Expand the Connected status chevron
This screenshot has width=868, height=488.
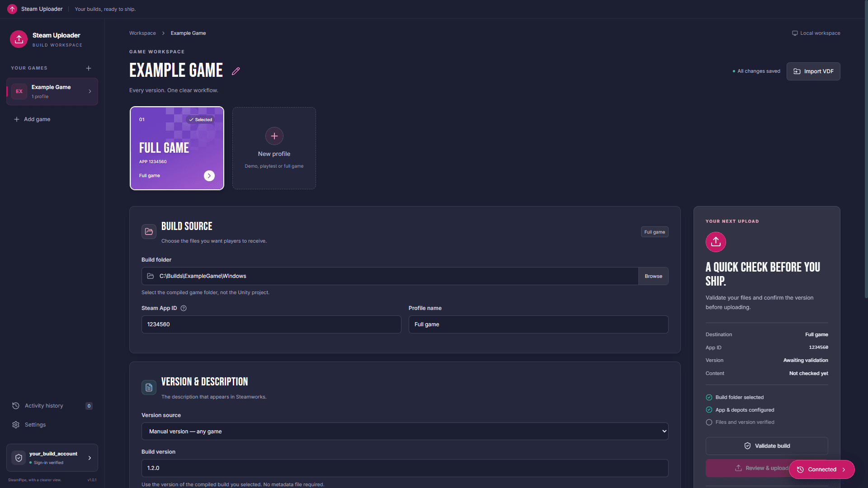click(844, 469)
